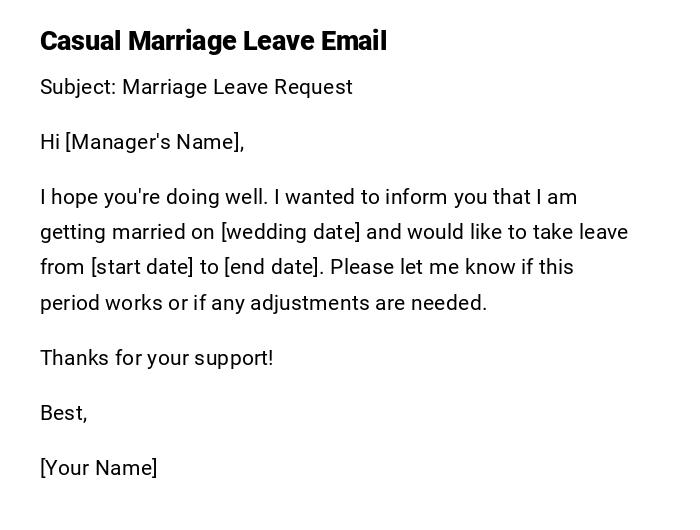Click the [wedding date] placeholder
This screenshot has height=530, width=700.
[x=290, y=232]
